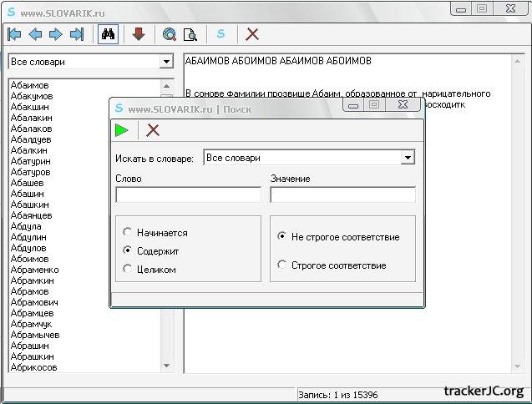Click the previous record left arrow
Screen dimensions: 532x404
(35, 34)
